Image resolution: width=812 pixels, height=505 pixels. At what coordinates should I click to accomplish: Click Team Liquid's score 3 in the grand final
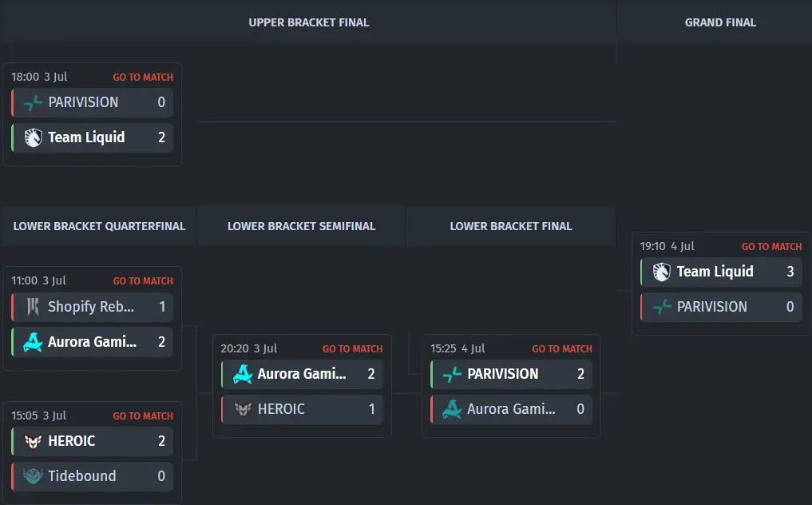pyautogui.click(x=790, y=272)
